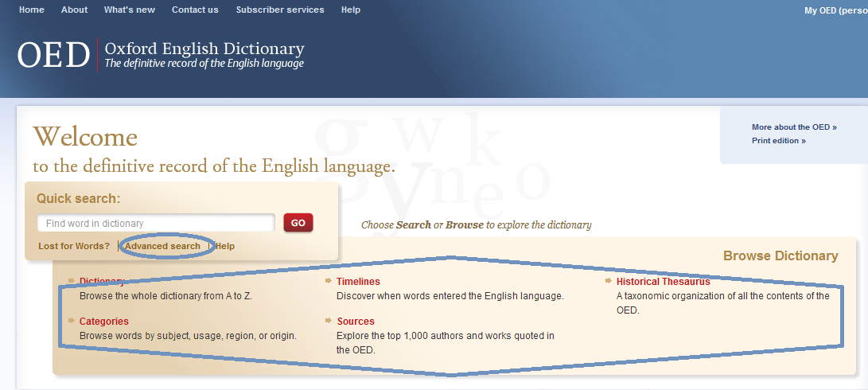Viewport: 868px width, 390px height.
Task: Click the arrow icon beside Categories
Action: (72, 320)
